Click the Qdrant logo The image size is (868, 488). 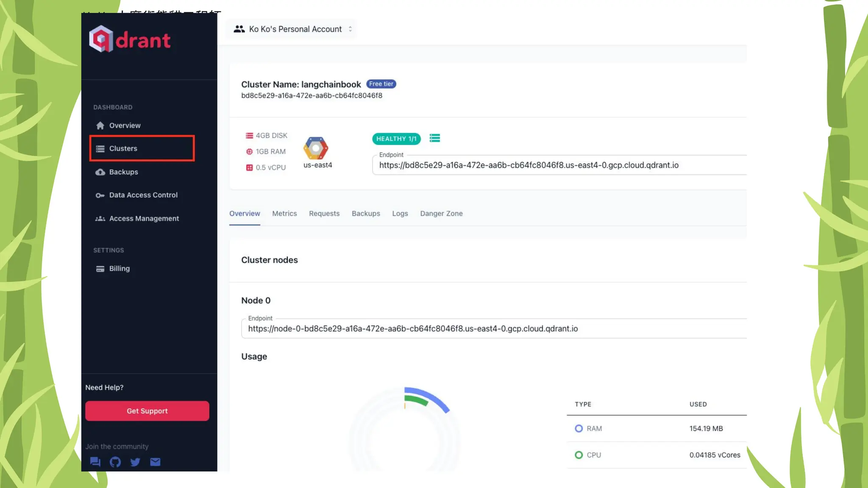click(130, 39)
